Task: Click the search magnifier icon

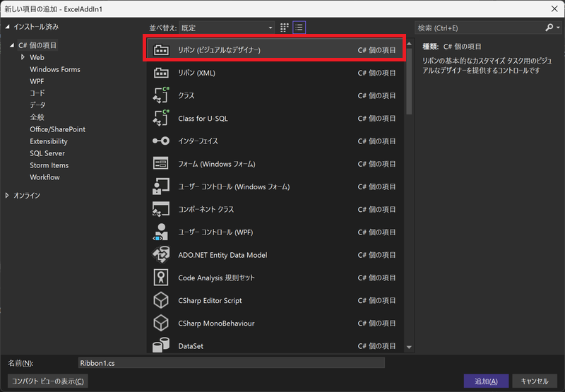Action: pyautogui.click(x=549, y=28)
